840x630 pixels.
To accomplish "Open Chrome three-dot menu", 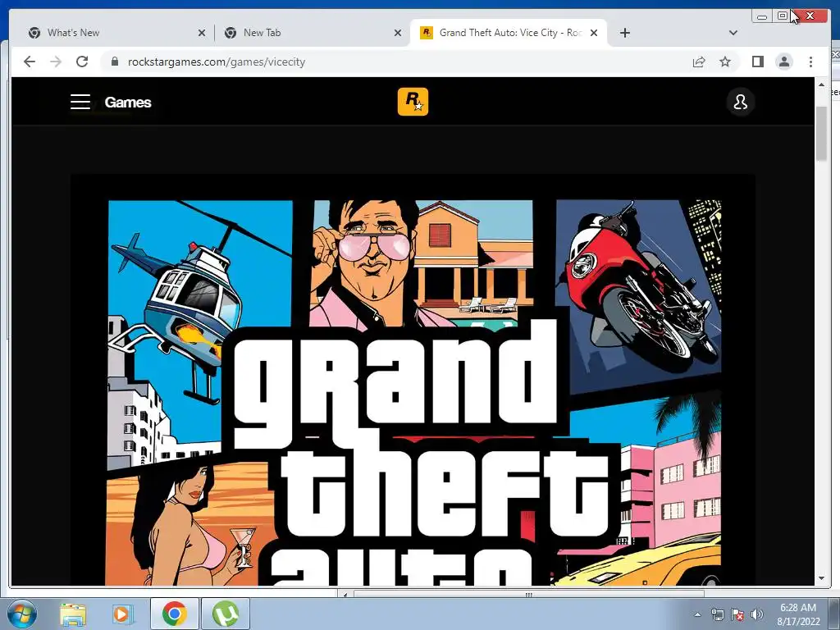I will (x=810, y=62).
